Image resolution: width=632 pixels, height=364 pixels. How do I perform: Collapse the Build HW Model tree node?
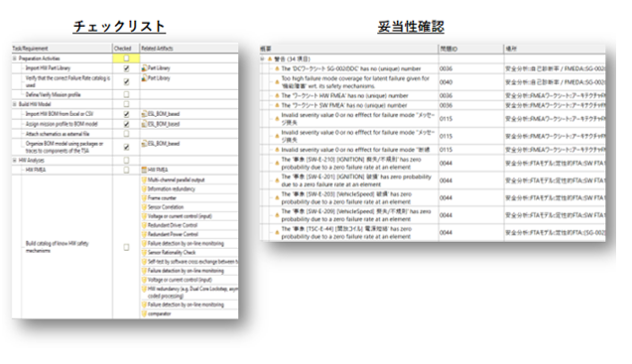tap(15, 104)
